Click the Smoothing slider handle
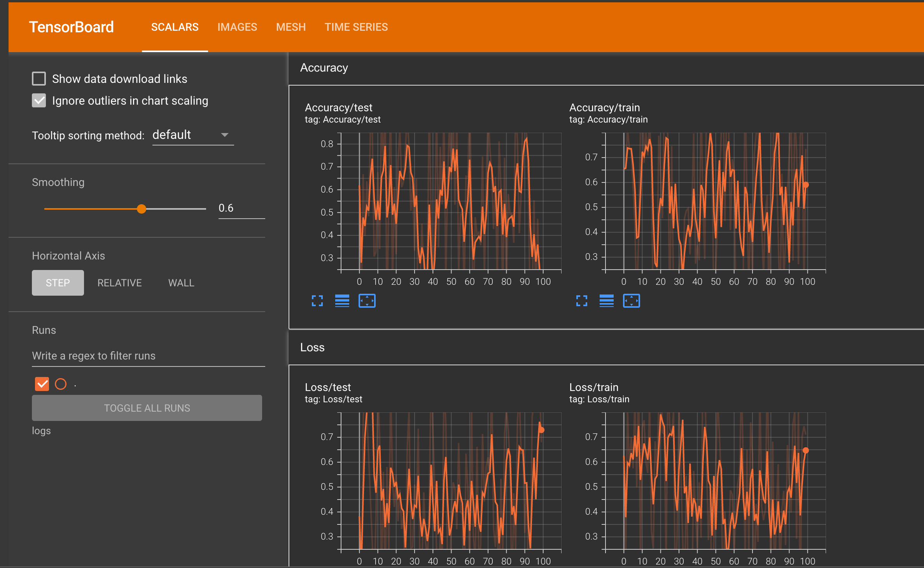Image resolution: width=924 pixels, height=568 pixels. click(142, 209)
